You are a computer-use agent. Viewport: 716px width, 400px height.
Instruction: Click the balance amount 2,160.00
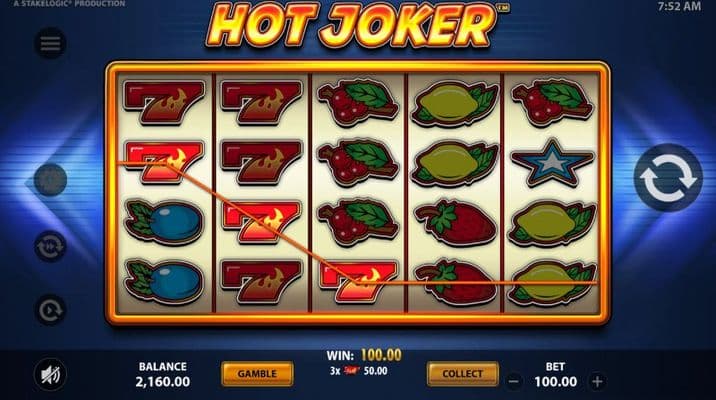(163, 382)
